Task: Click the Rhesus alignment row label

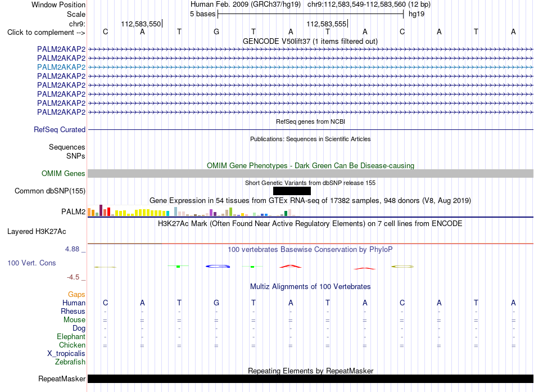Action: coord(73,311)
